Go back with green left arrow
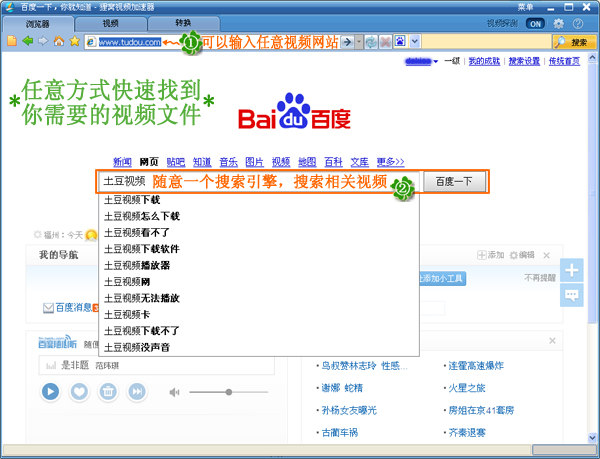This screenshot has width=600, height=459. (x=28, y=41)
